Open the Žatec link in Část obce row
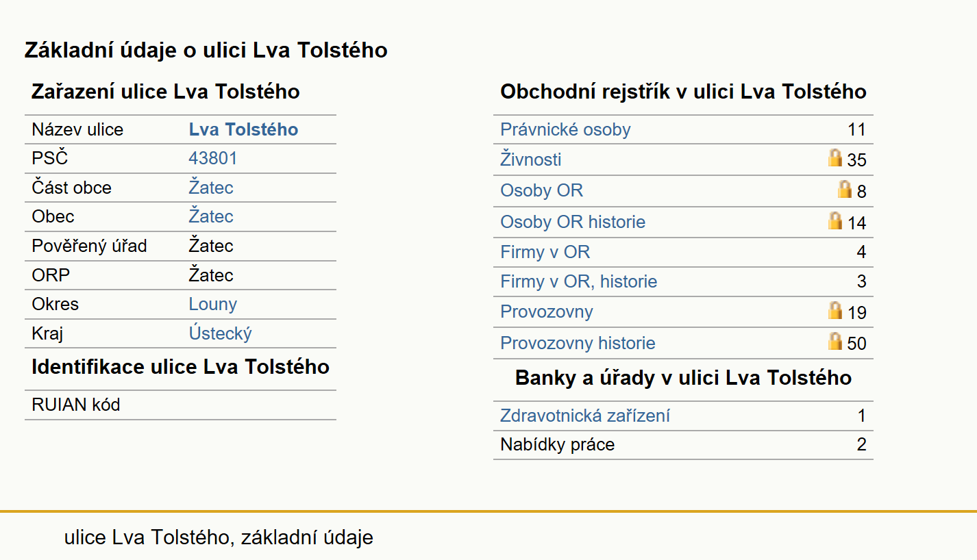Screen dimensions: 977x560 [211, 188]
